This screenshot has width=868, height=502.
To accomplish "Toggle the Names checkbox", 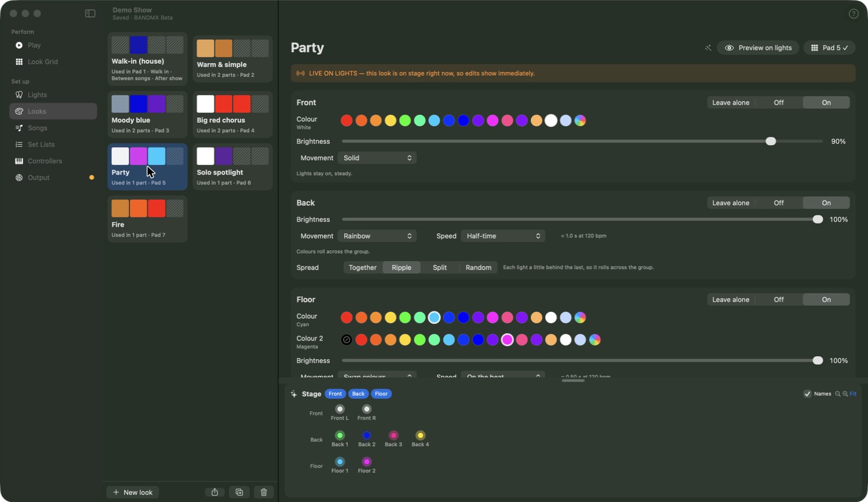I will 807,394.
